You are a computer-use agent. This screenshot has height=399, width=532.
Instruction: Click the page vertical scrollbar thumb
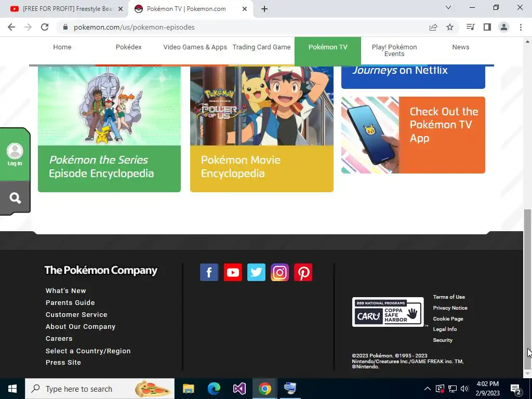pos(527,288)
